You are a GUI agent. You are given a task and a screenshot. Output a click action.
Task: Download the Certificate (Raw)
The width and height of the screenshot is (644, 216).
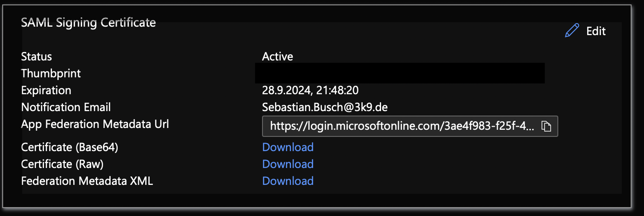click(288, 164)
